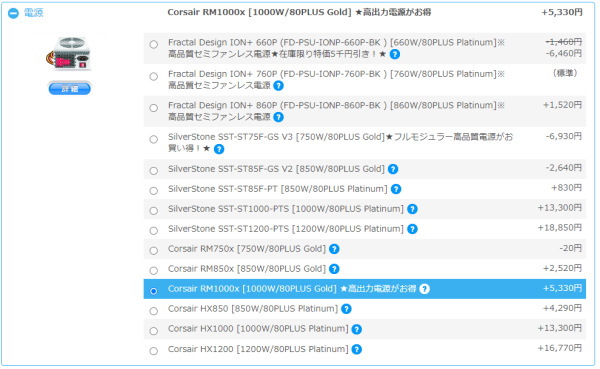
Task: Click SilverStone SST-ST1200-PTS label
Action: (286, 229)
